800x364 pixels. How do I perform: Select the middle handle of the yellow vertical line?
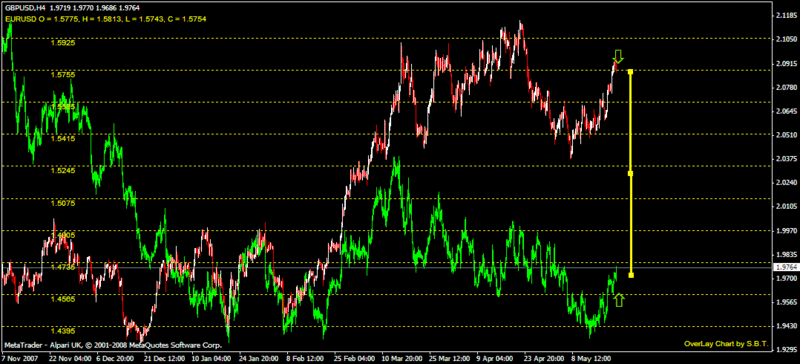coord(631,174)
